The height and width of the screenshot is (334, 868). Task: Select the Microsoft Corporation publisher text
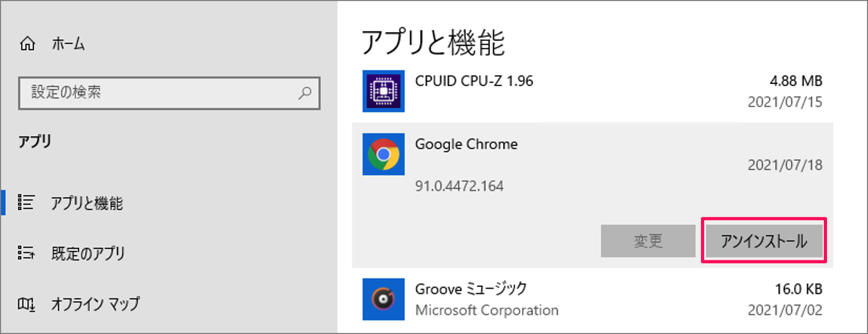pyautogui.click(x=487, y=310)
